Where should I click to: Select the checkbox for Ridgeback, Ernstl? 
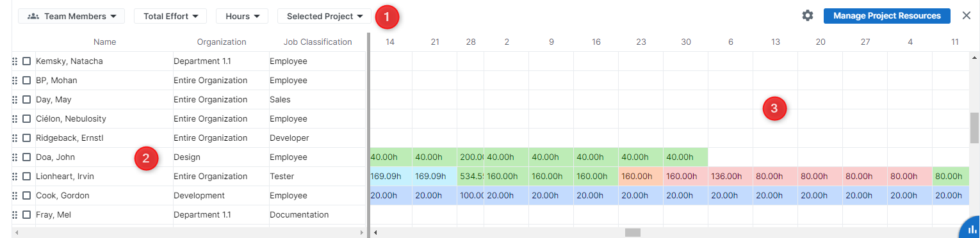click(27, 138)
